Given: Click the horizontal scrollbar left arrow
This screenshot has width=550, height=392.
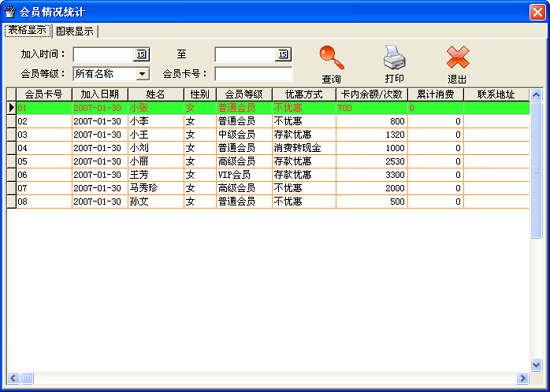Looking at the screenshot, I should 13,378.
